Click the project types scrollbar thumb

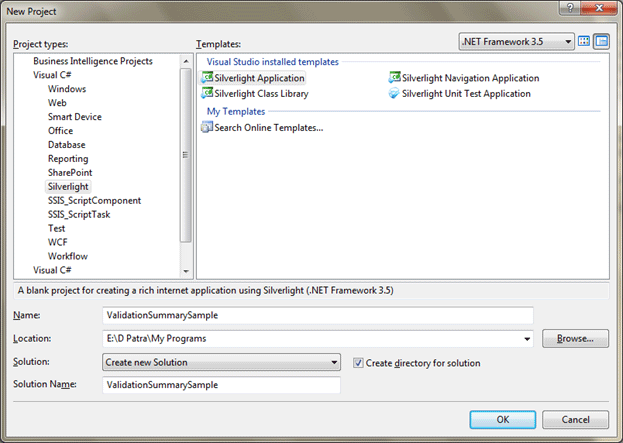[x=186, y=155]
